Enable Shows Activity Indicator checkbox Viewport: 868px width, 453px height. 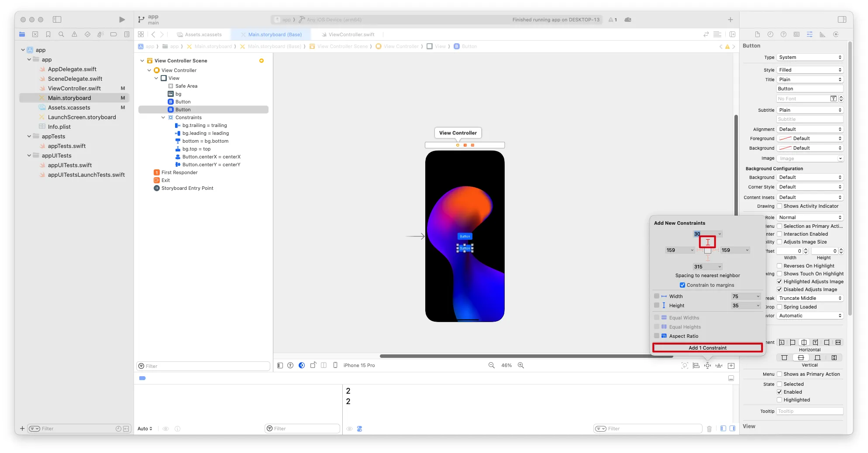click(779, 206)
